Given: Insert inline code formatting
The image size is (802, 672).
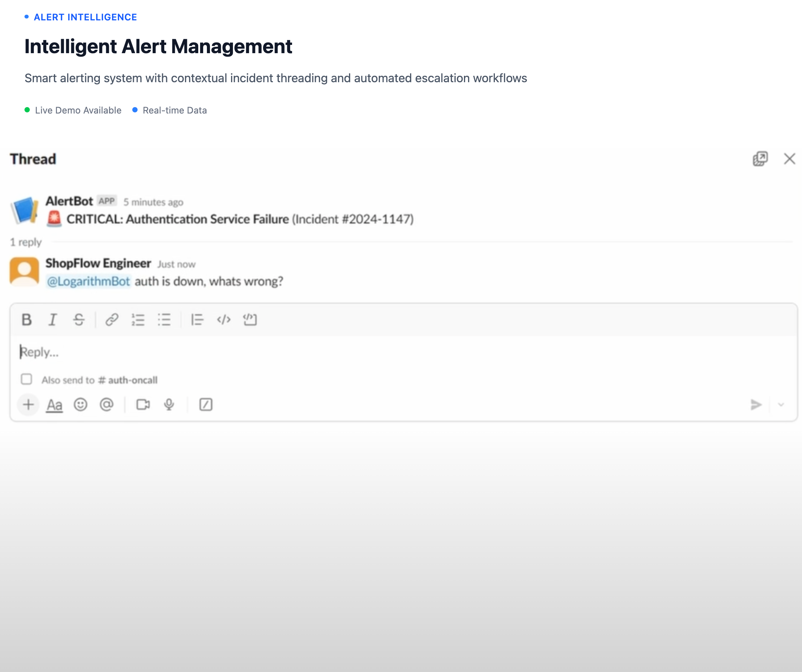Looking at the screenshot, I should coord(223,319).
